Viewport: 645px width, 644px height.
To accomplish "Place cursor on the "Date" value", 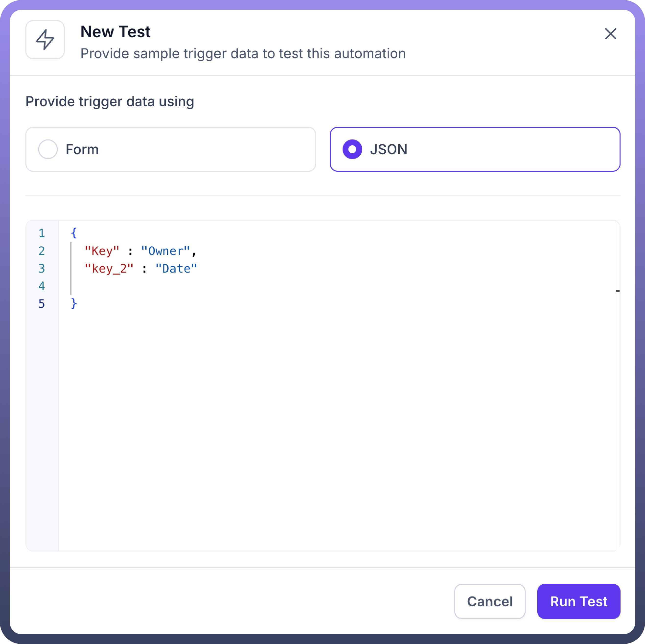I will pos(176,268).
